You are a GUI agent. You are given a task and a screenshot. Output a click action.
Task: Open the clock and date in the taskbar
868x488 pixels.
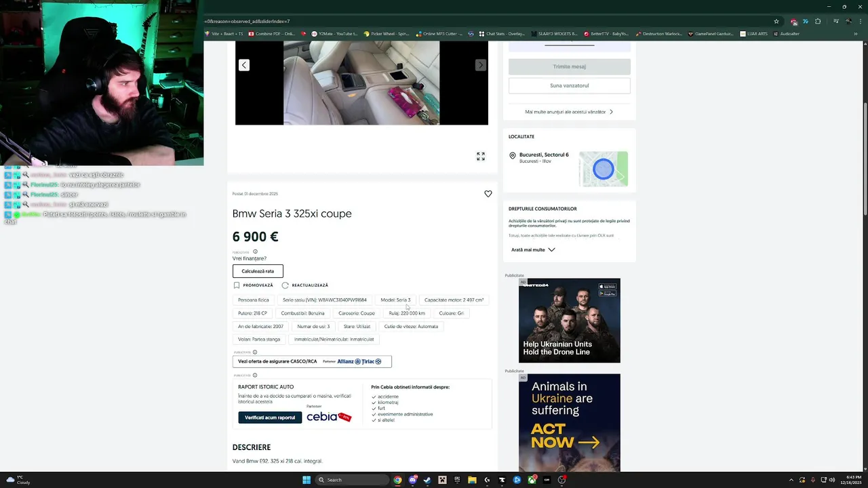pos(852,480)
